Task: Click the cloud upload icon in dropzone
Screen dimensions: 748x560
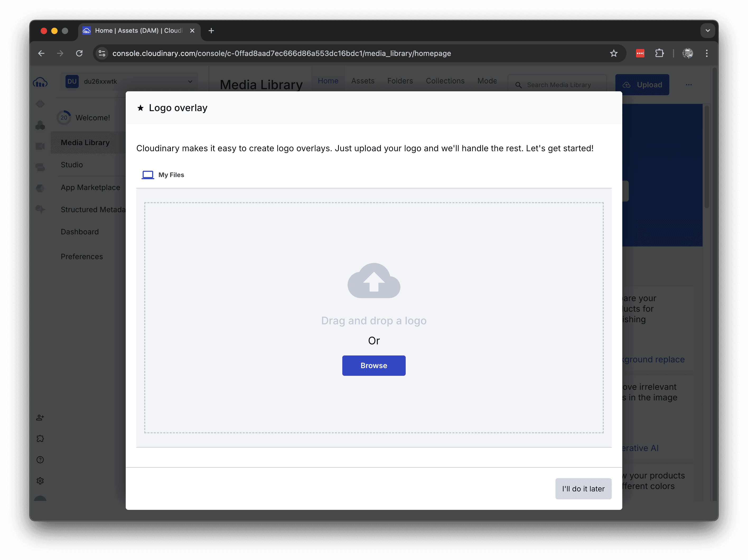Action: pos(374,281)
